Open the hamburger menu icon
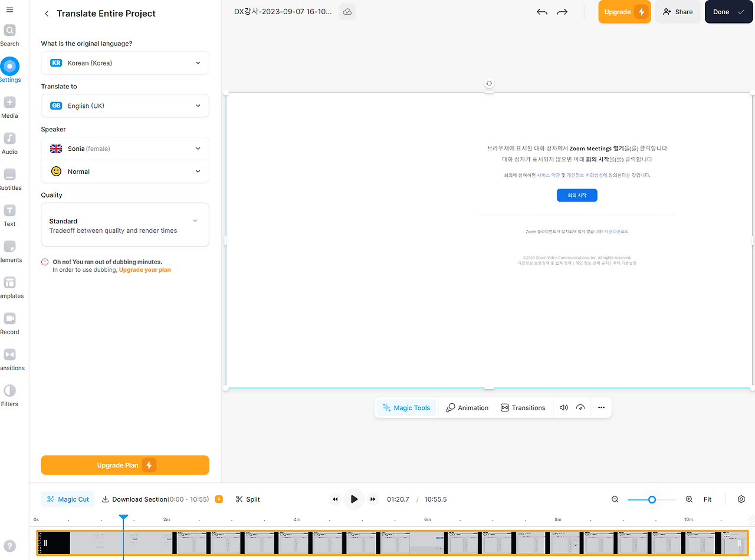Screen dimensions: 755x560 9,10
